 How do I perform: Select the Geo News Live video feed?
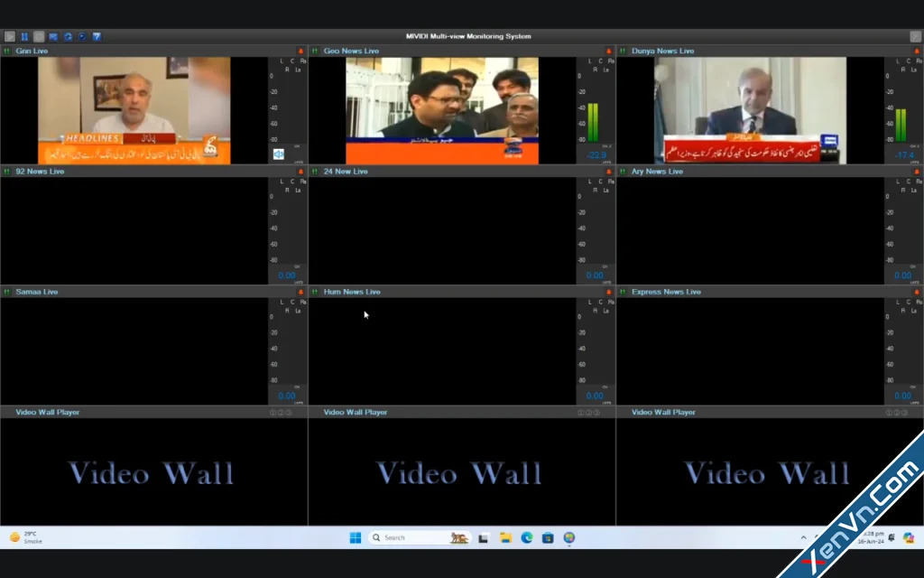pos(442,110)
